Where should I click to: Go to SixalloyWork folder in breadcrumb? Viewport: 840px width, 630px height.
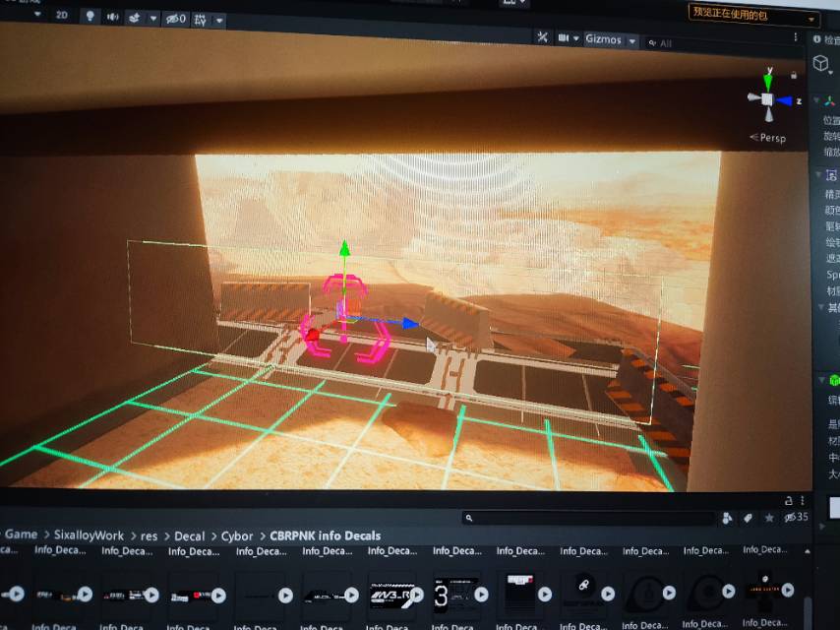click(88, 535)
